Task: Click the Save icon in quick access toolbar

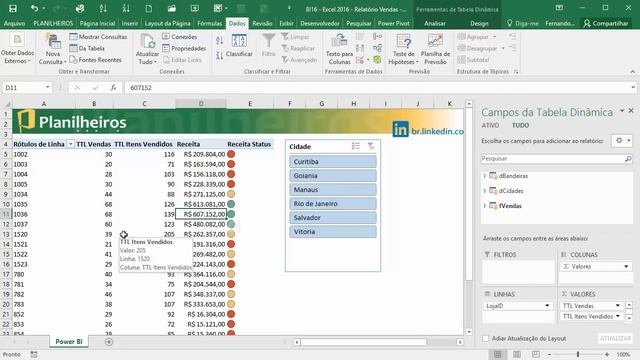Action: point(13,8)
